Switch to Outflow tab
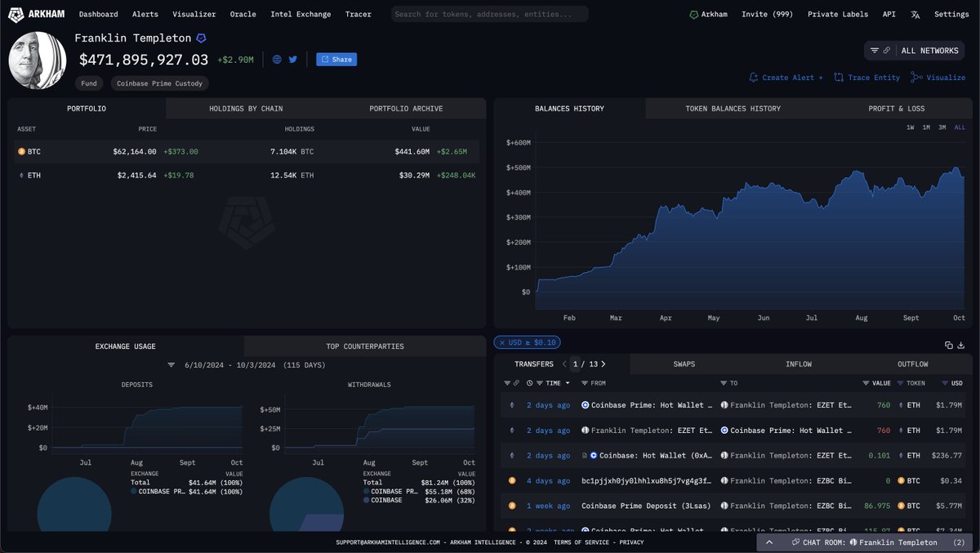The width and height of the screenshot is (980, 553). coord(913,363)
